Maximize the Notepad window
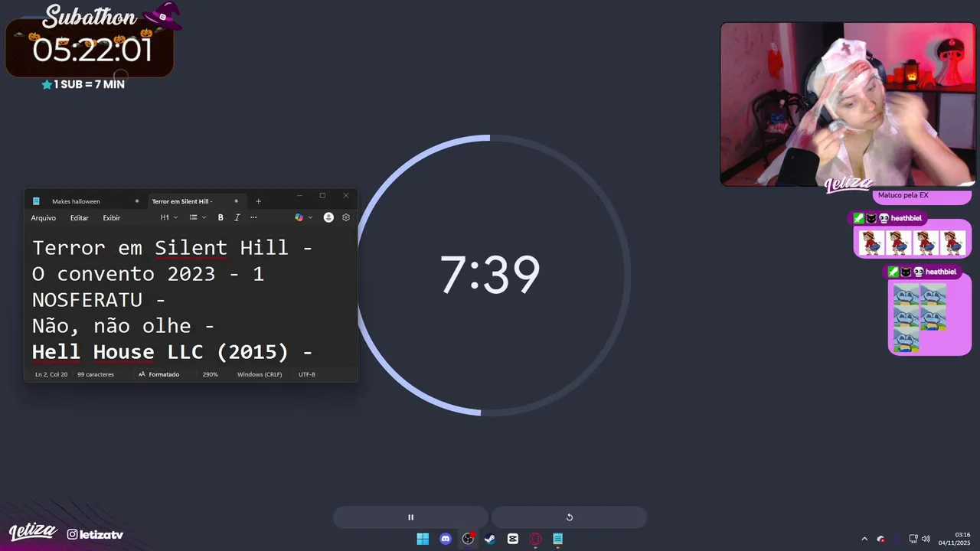Viewport: 980px width, 551px height. [x=322, y=196]
